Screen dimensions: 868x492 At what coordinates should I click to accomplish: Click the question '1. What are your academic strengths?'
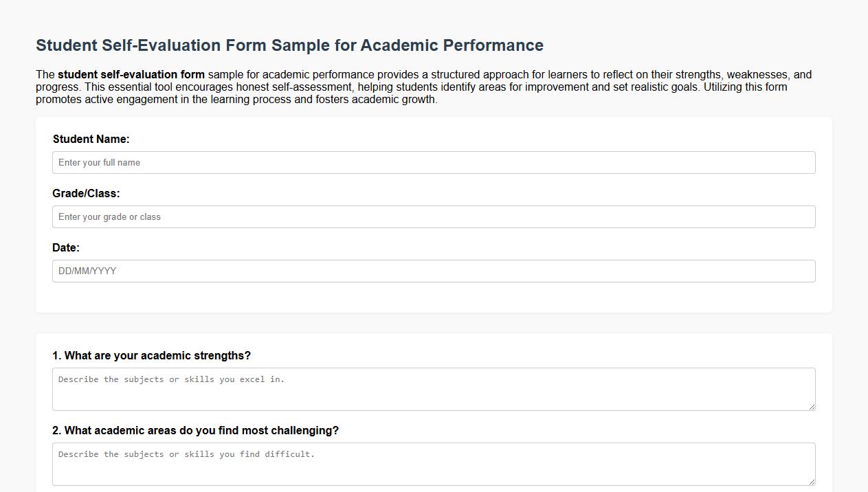coord(152,355)
